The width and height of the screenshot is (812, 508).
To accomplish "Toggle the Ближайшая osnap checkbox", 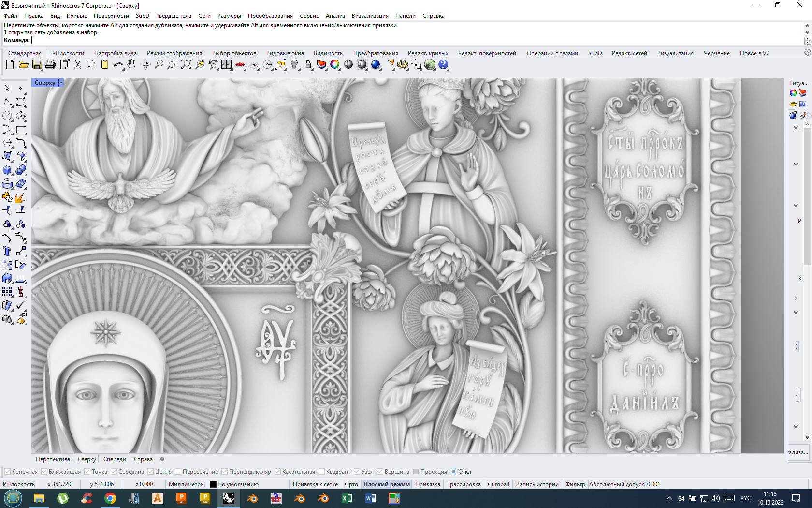I will point(44,472).
